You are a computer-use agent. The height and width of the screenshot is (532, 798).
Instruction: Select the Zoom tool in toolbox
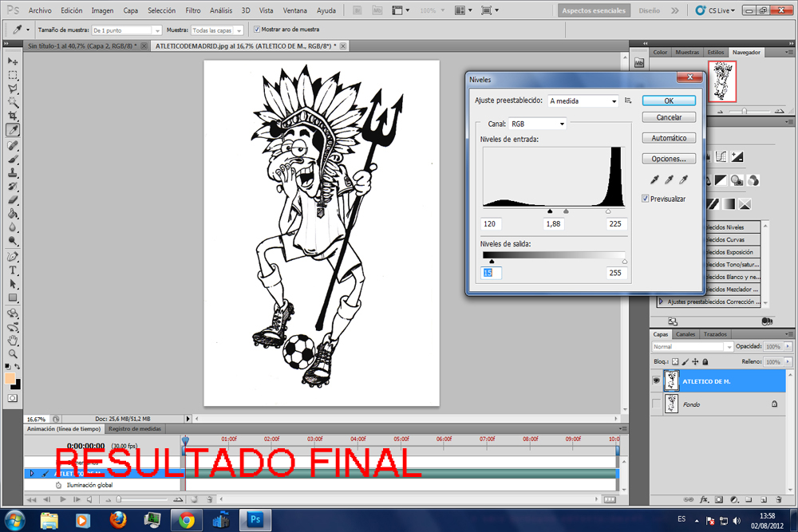[x=13, y=354]
